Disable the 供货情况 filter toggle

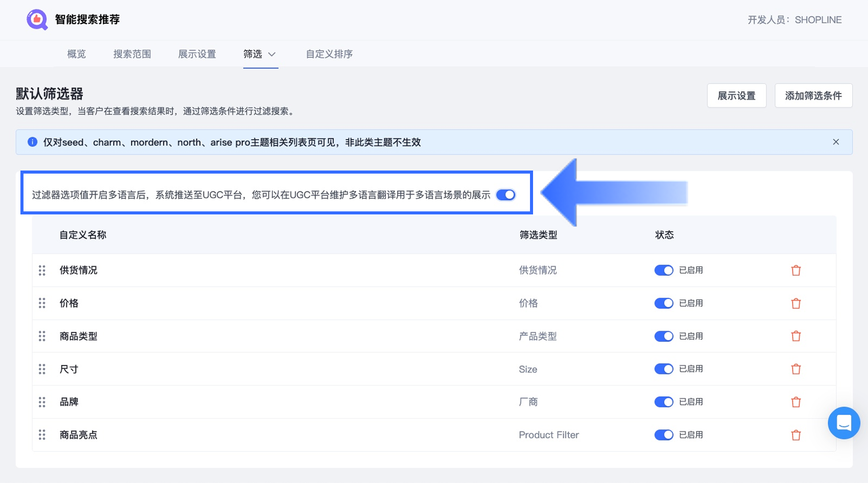pyautogui.click(x=664, y=270)
